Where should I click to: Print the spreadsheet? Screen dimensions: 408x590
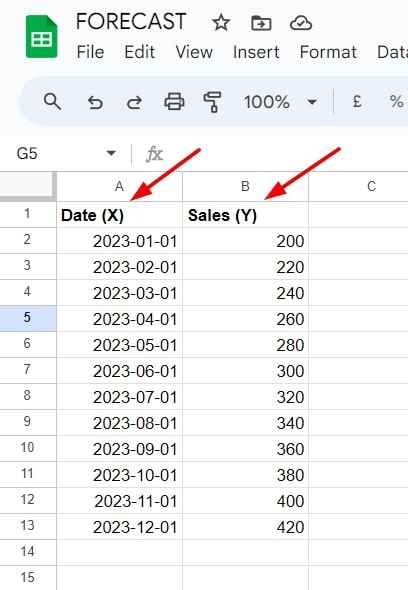click(x=174, y=102)
